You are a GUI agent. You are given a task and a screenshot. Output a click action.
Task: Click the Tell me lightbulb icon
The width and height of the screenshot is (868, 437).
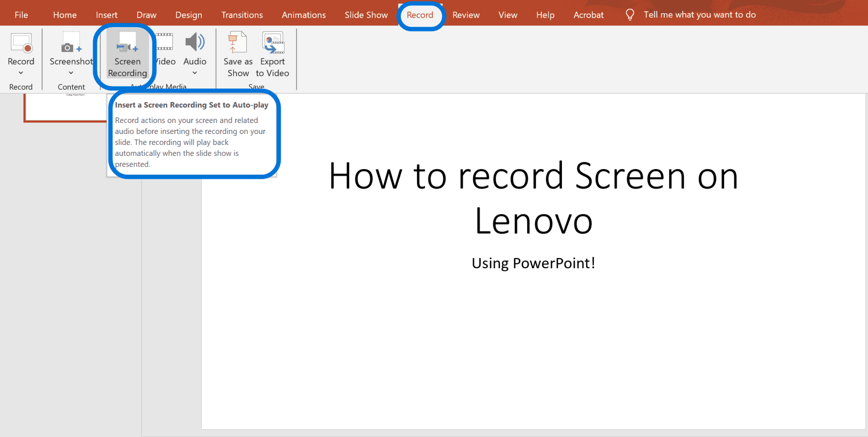click(x=630, y=14)
